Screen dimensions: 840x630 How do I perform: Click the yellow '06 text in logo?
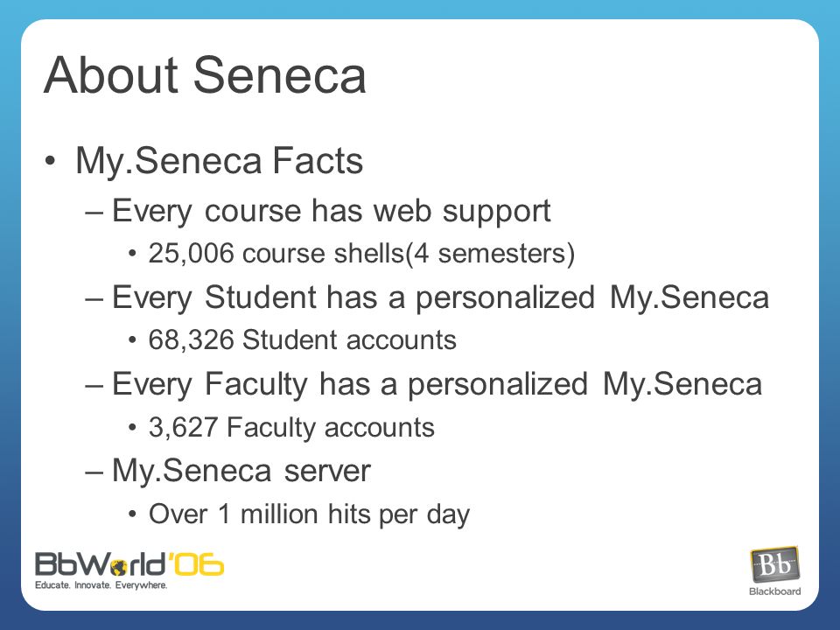click(197, 564)
